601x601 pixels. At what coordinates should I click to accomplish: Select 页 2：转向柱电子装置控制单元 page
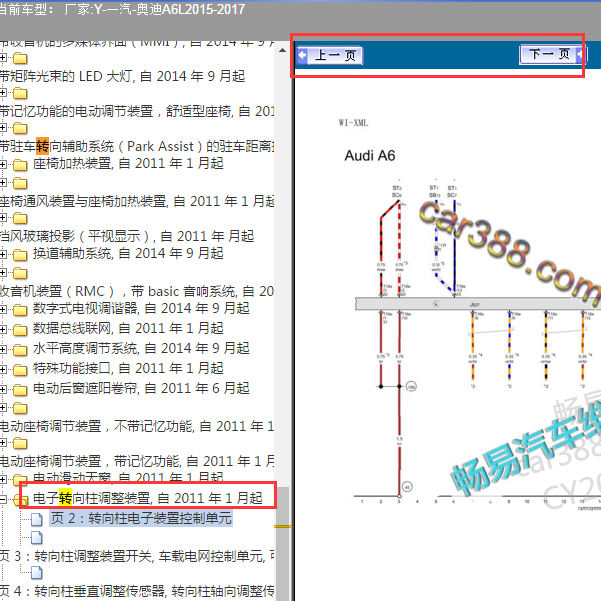click(141, 518)
